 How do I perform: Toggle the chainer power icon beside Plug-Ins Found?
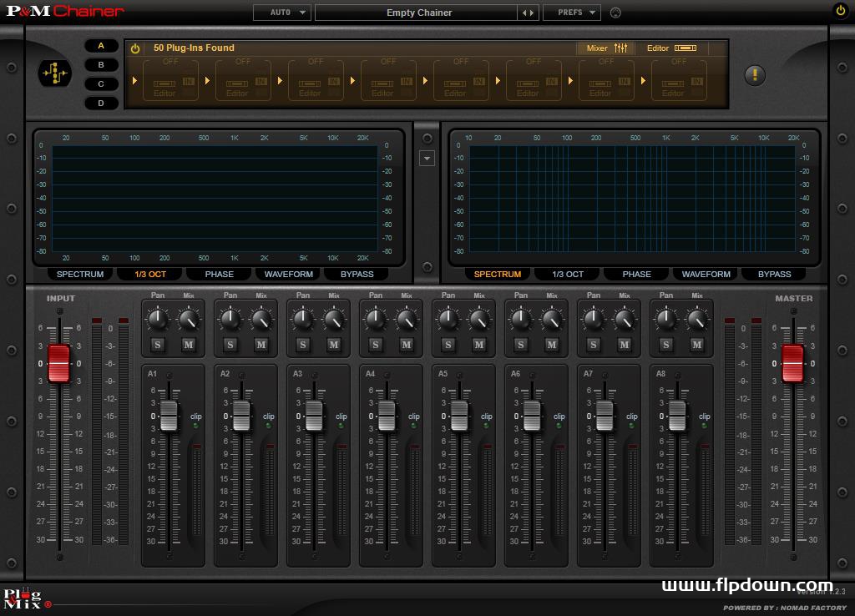(135, 48)
